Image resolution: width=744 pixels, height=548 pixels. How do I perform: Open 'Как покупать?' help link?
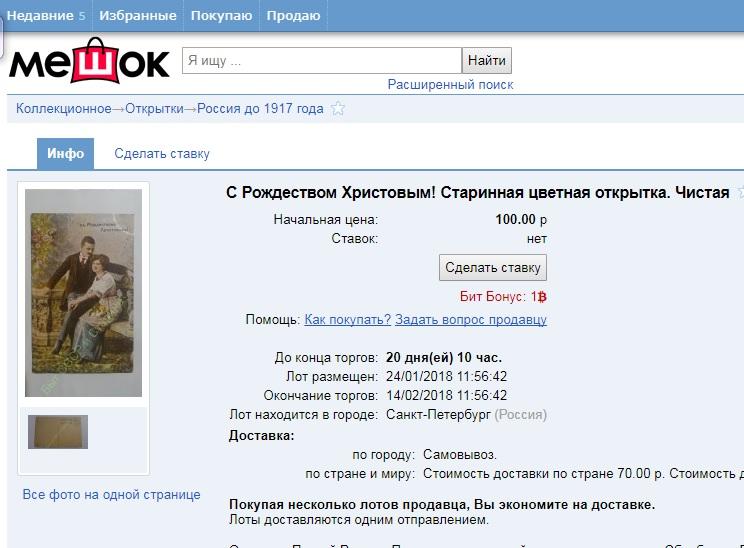[x=347, y=319]
